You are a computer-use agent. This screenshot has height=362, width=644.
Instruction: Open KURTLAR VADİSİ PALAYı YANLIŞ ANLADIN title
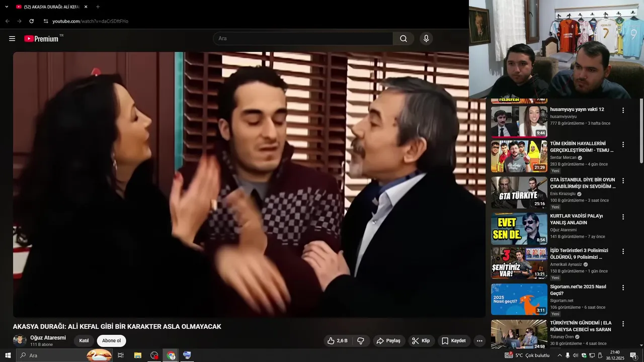click(x=576, y=219)
